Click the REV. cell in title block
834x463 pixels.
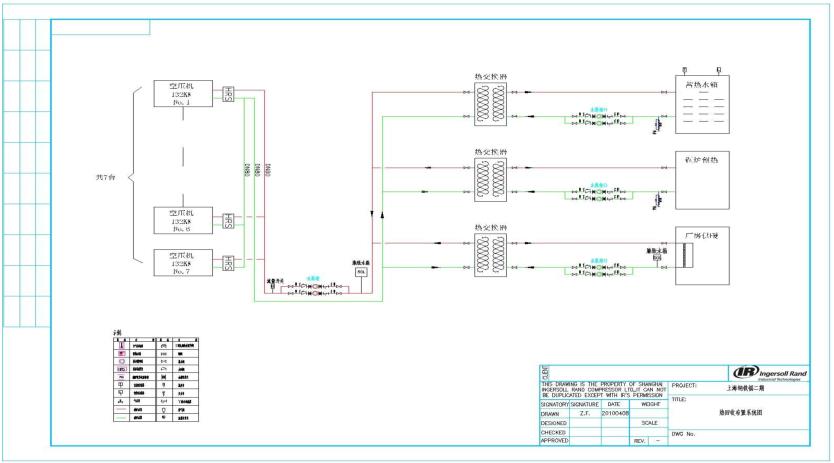(x=638, y=440)
